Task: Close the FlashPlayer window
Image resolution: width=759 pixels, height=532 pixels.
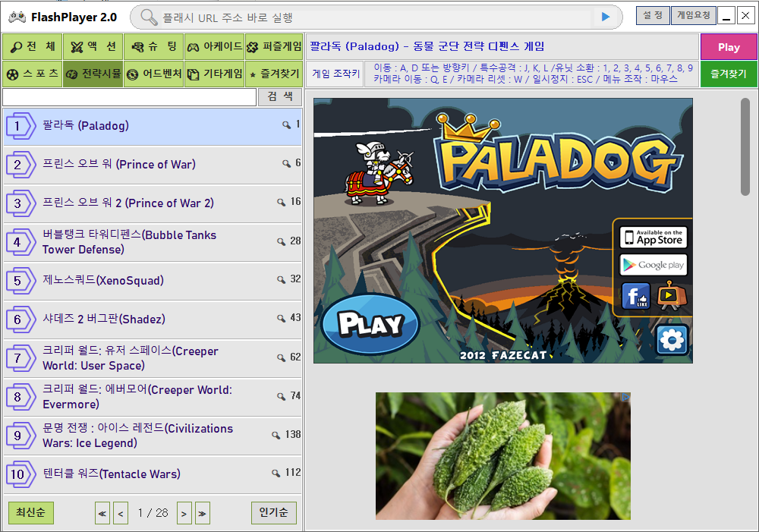Action: [x=745, y=16]
